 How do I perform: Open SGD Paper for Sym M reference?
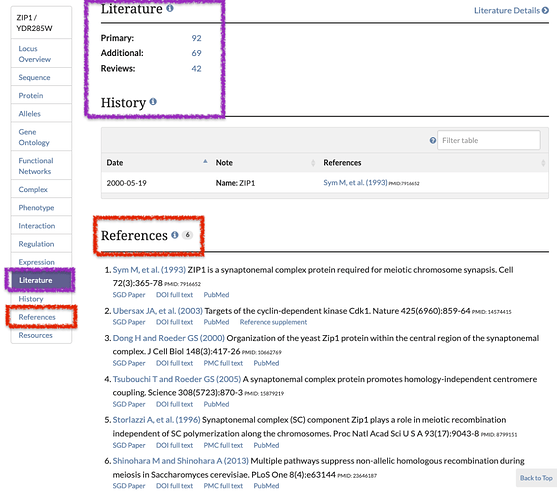point(129,295)
